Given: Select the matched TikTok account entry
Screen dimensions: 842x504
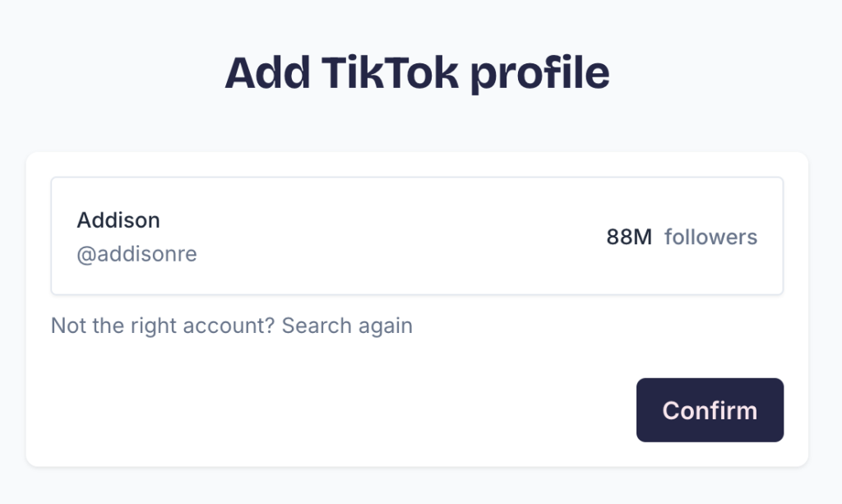Looking at the screenshot, I should point(417,236).
